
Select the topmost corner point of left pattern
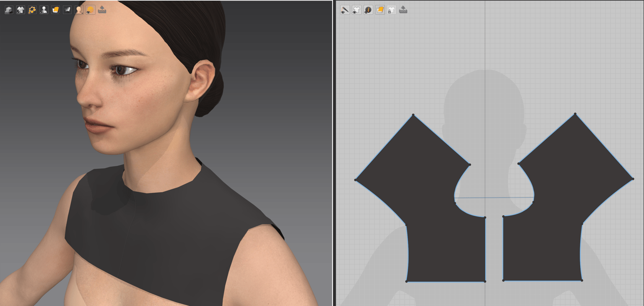pyautogui.click(x=413, y=115)
